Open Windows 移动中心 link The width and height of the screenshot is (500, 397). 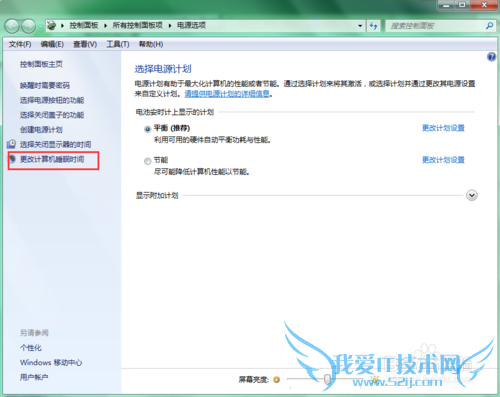tap(51, 362)
